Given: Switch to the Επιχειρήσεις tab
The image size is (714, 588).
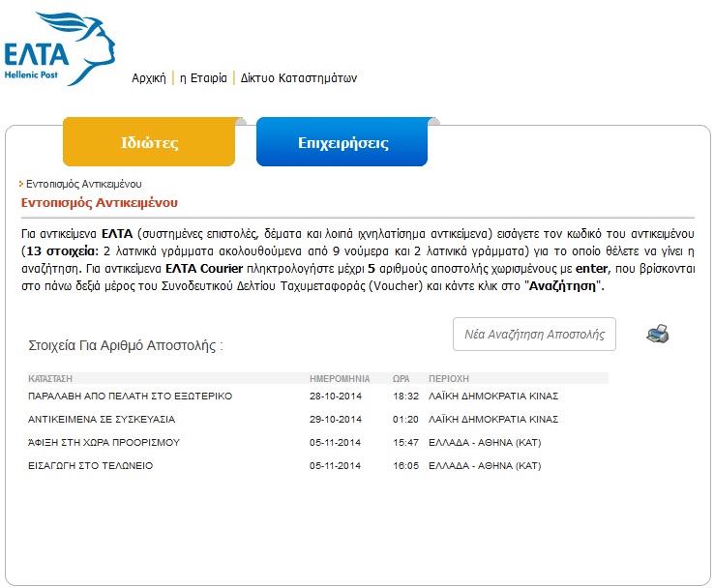Looking at the screenshot, I should pyautogui.click(x=342, y=142).
